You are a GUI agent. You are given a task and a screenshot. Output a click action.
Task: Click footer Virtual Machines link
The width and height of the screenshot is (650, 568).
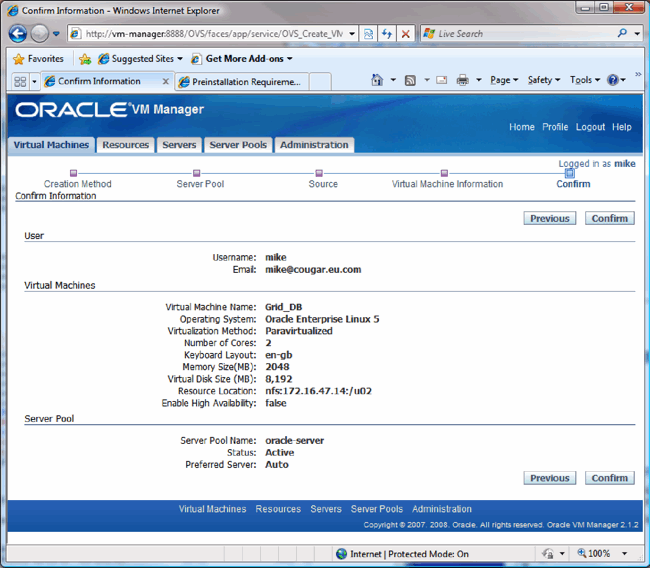[x=212, y=509]
